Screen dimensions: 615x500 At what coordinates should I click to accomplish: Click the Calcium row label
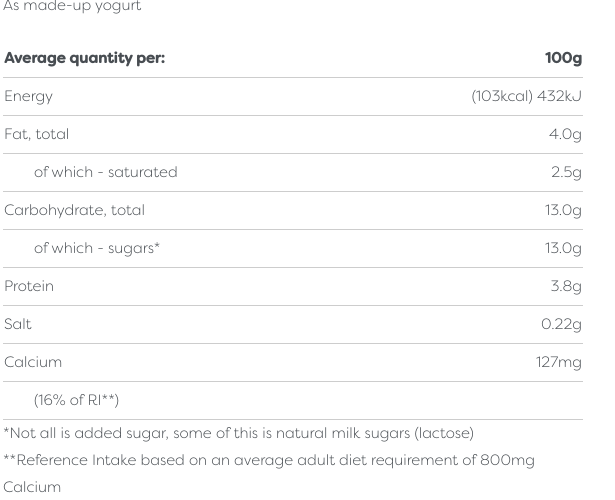(x=33, y=362)
